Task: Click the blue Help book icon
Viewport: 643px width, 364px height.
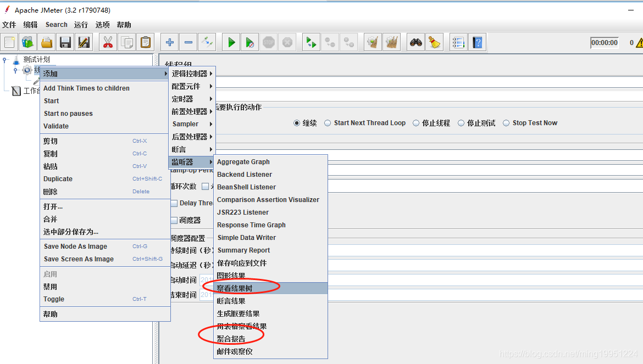Action: tap(477, 42)
